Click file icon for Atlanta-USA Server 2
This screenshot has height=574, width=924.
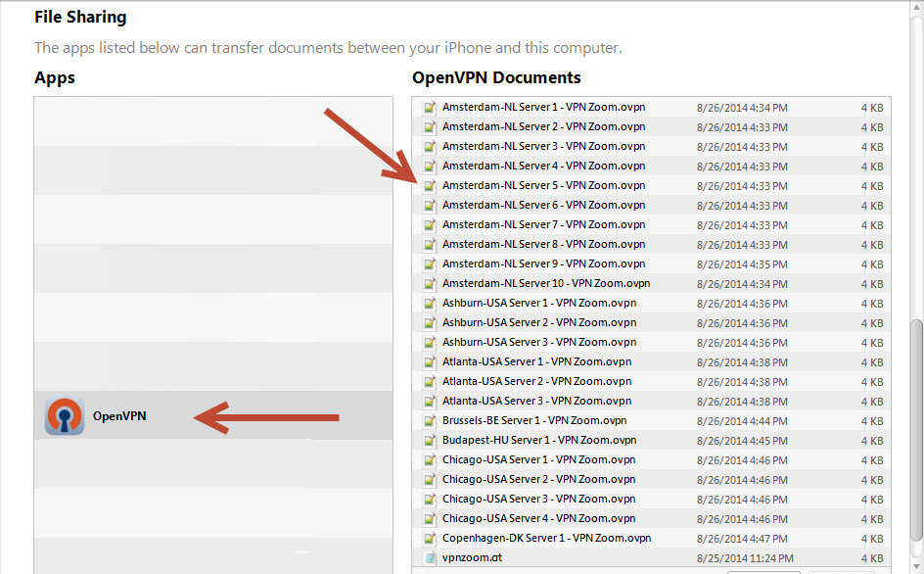(x=430, y=382)
